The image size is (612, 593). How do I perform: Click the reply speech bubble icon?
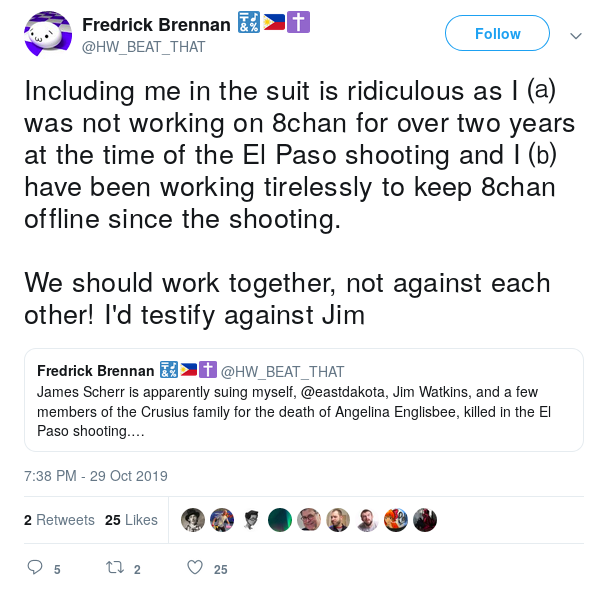point(35,567)
